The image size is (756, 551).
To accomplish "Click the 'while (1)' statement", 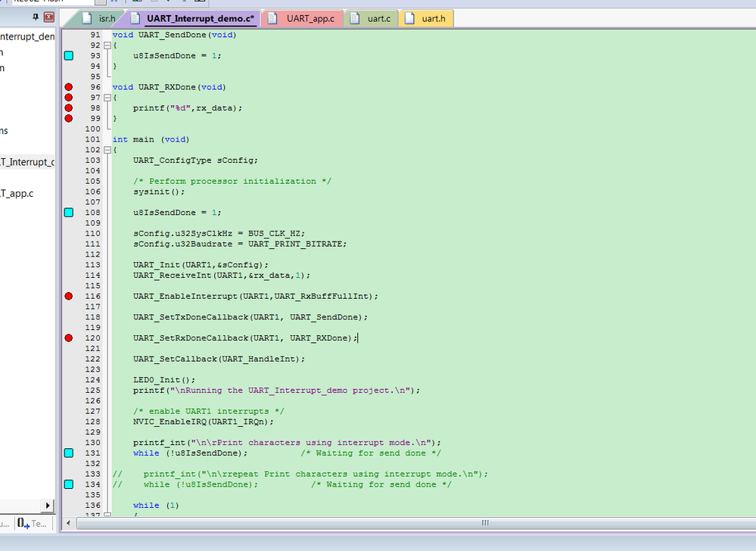I will pyautogui.click(x=156, y=506).
